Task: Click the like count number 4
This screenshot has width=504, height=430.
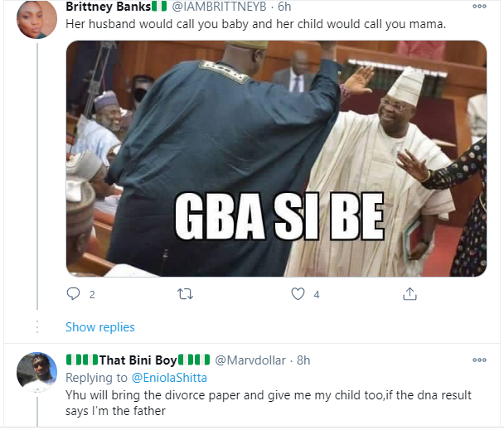Action: [x=317, y=294]
